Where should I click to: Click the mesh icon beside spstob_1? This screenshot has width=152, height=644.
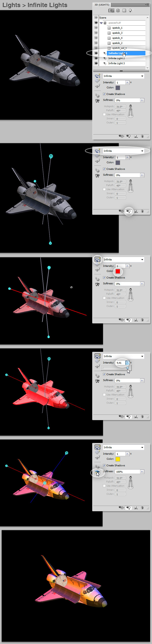point(109,28)
